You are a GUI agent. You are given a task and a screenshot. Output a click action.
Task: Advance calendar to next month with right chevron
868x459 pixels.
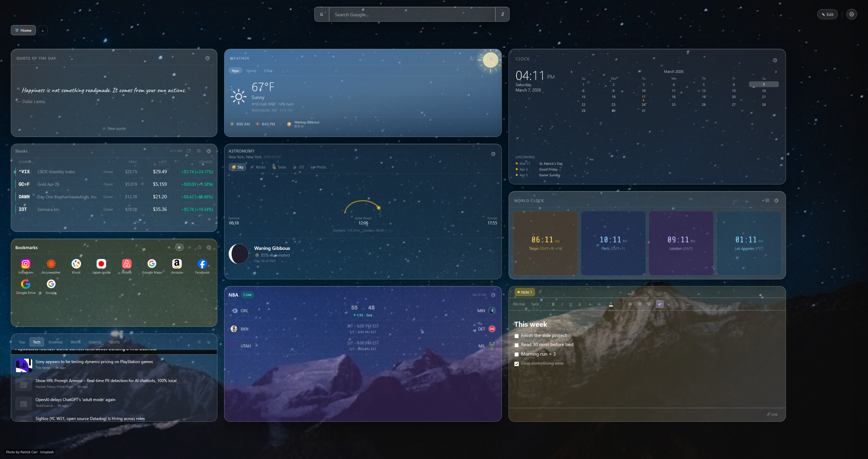(776, 72)
